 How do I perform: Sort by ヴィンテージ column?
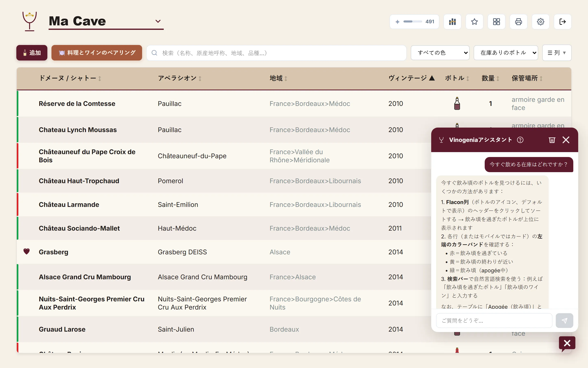(411, 78)
